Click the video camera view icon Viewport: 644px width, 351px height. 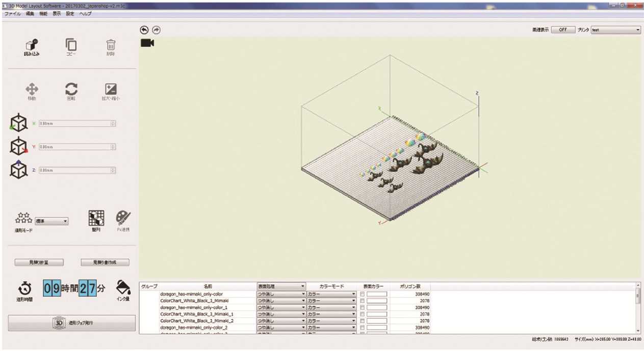tap(147, 43)
